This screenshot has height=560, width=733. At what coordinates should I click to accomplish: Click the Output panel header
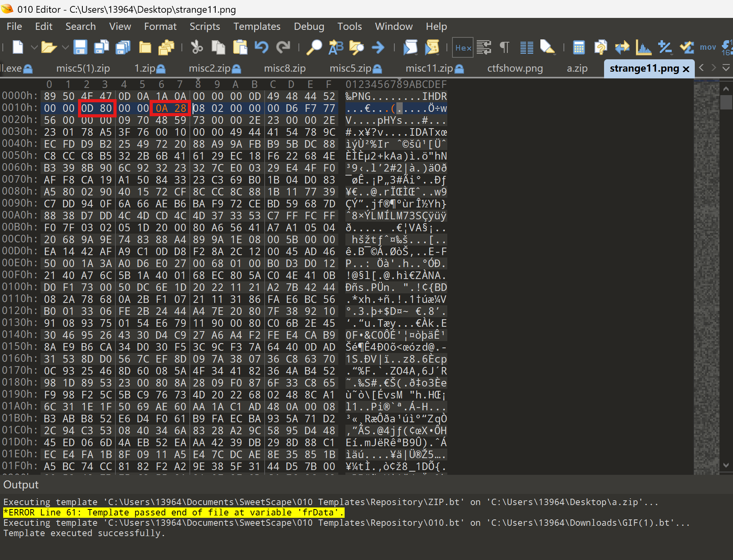pyautogui.click(x=21, y=485)
